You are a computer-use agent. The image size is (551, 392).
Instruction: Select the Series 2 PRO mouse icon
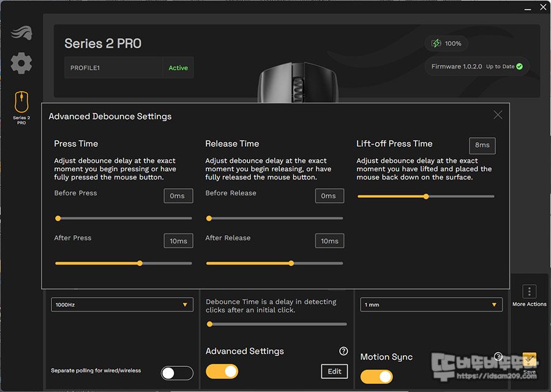21,102
